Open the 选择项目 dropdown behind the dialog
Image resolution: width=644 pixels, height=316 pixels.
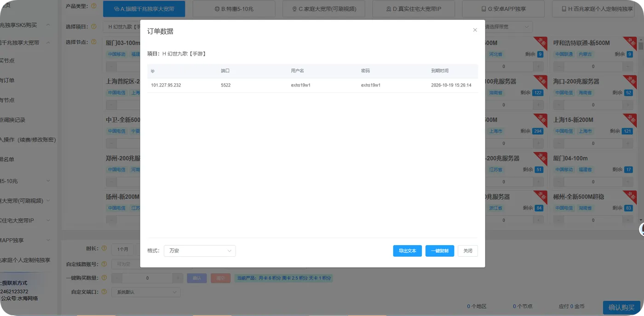click(121, 27)
